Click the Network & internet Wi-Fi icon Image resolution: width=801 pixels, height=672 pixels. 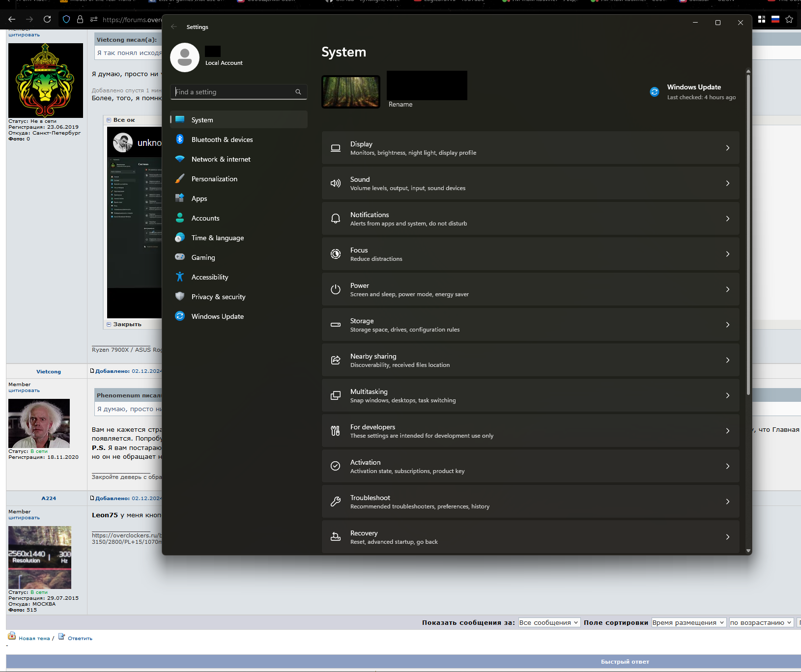(x=180, y=159)
